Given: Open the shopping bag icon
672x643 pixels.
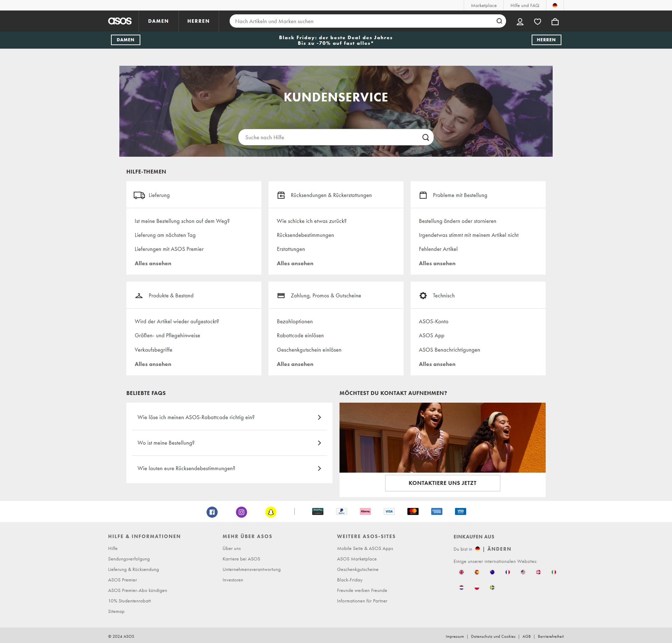Looking at the screenshot, I should (x=555, y=22).
